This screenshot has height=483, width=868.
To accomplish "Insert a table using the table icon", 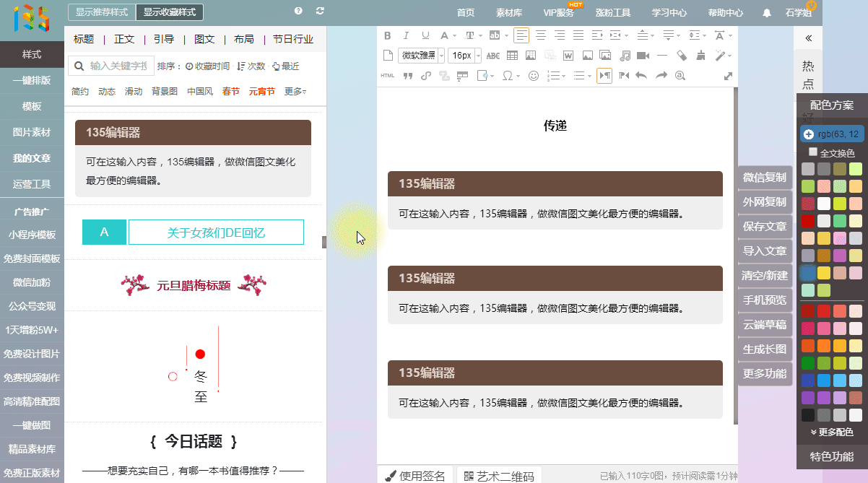I will [512, 56].
